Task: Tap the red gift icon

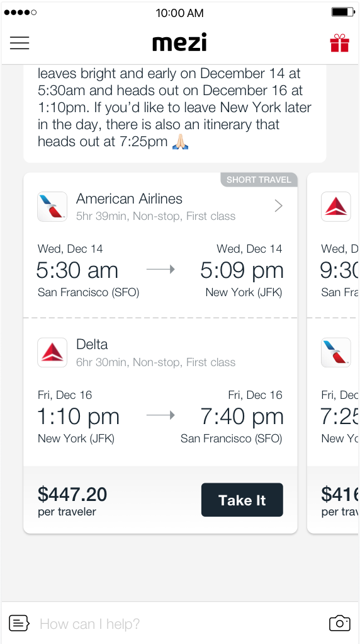Action: [339, 43]
